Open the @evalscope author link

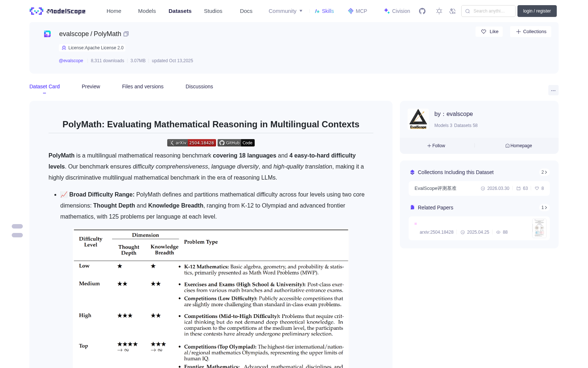pos(71,61)
